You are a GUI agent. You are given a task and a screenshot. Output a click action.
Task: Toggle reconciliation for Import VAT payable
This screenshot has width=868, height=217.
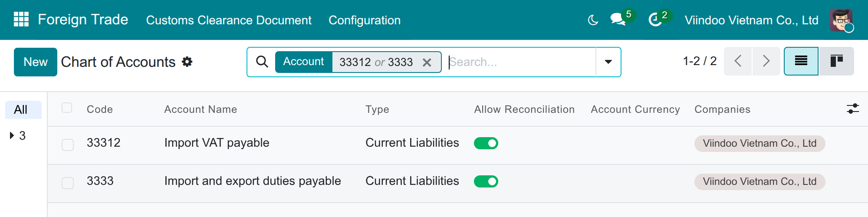(x=486, y=143)
